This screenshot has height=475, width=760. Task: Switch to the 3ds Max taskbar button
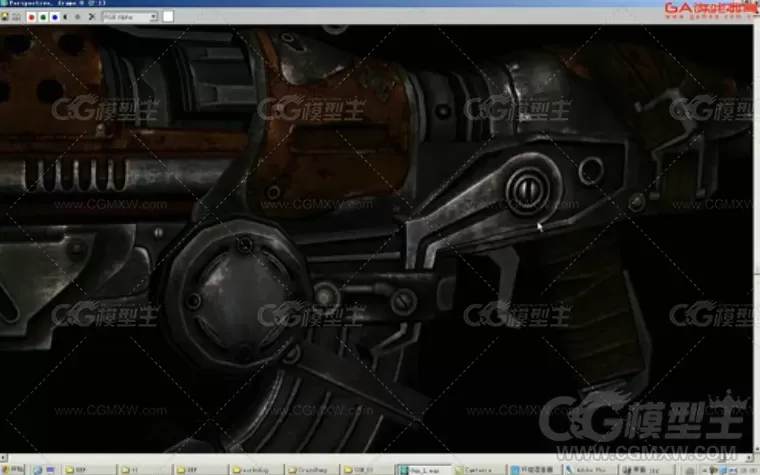424,470
